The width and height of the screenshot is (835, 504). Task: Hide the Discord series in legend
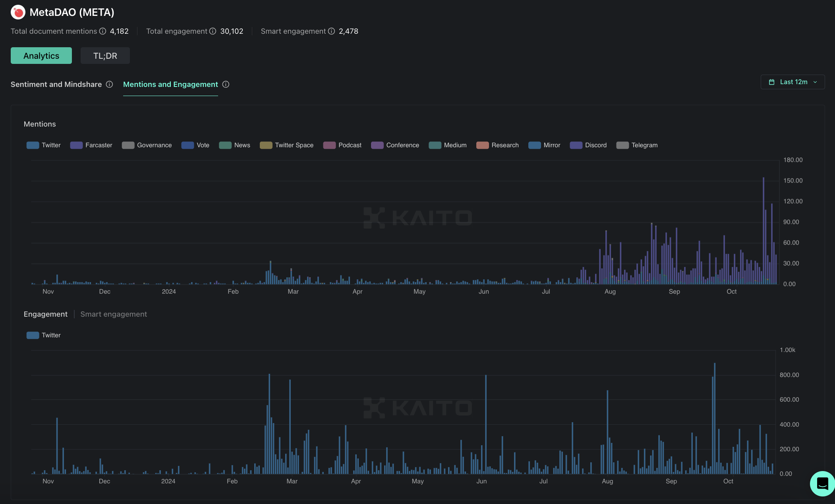tap(588, 145)
